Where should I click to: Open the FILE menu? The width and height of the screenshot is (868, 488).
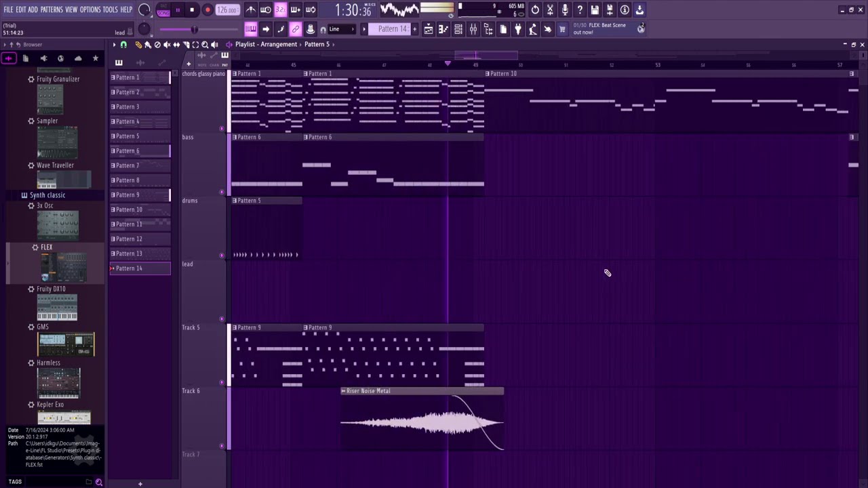[8, 9]
